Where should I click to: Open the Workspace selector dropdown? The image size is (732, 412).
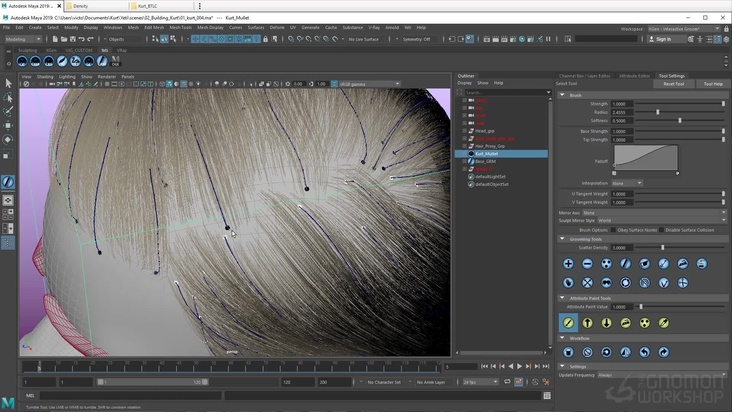(x=683, y=29)
